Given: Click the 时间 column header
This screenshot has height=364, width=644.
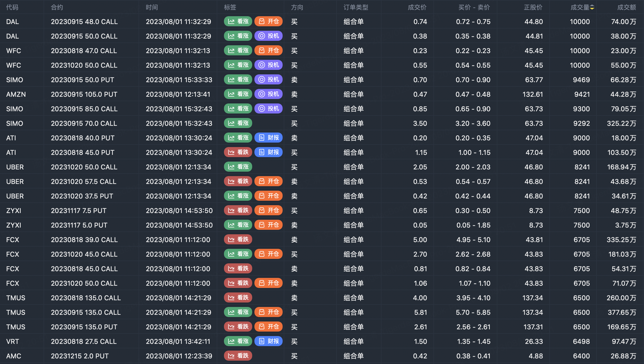Looking at the screenshot, I should tap(152, 8).
